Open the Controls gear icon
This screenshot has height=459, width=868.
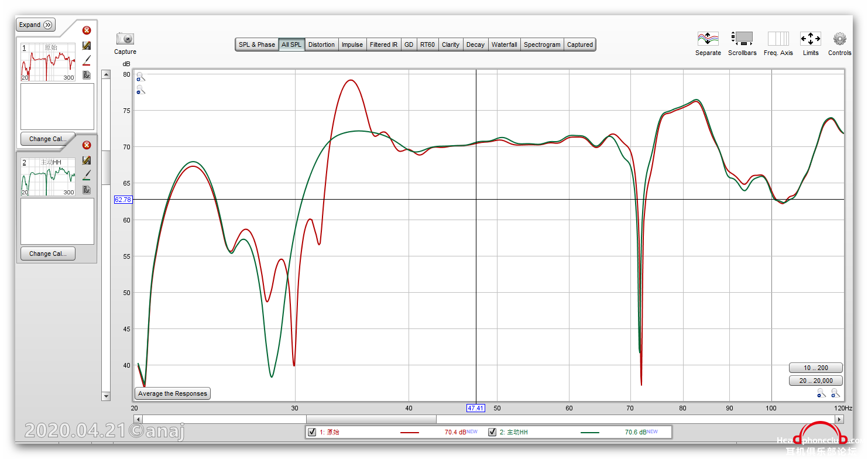(839, 39)
